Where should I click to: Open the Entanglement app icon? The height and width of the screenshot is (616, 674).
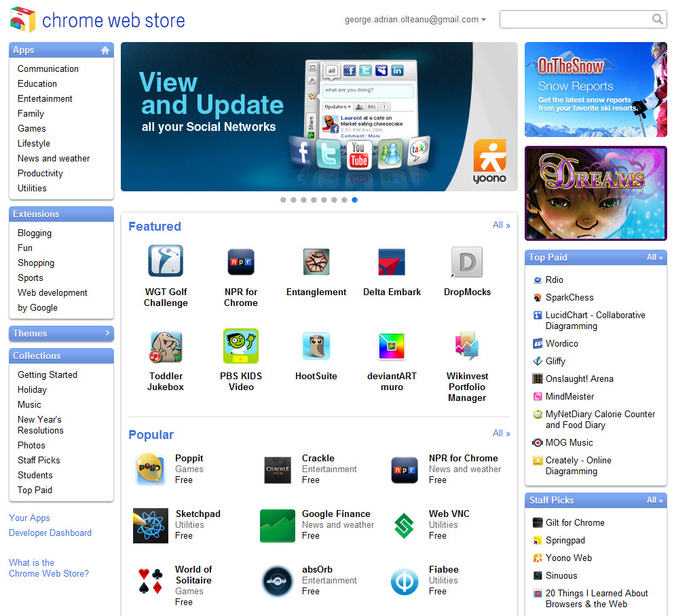pos(316,261)
